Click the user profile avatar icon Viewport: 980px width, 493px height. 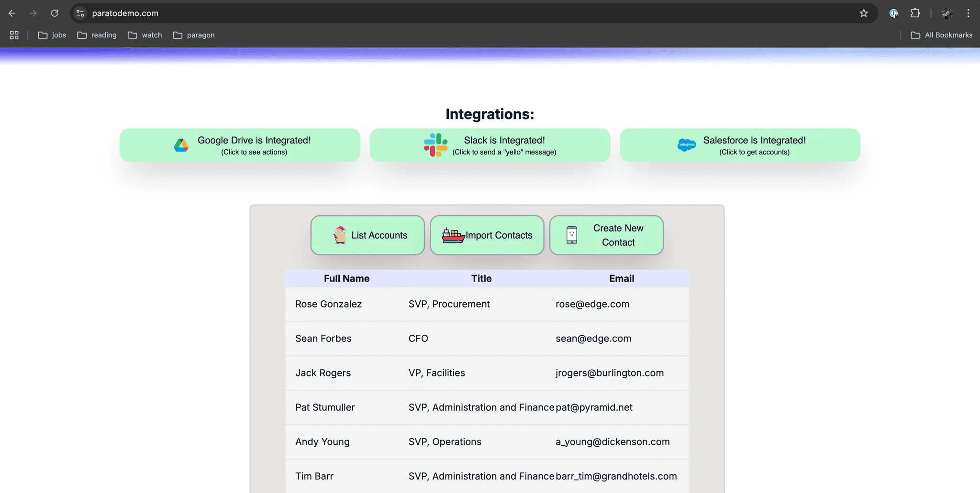click(x=947, y=13)
